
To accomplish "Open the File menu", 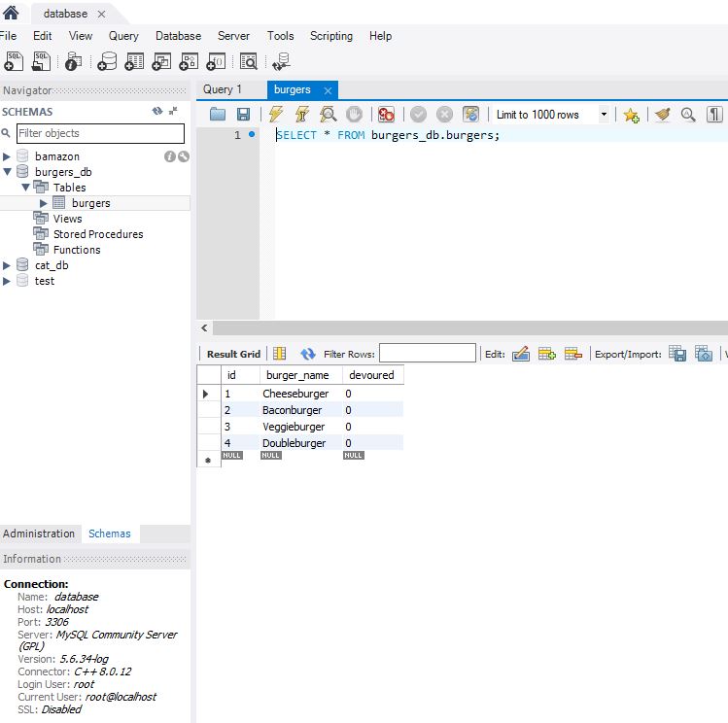I will pyautogui.click(x=8, y=36).
